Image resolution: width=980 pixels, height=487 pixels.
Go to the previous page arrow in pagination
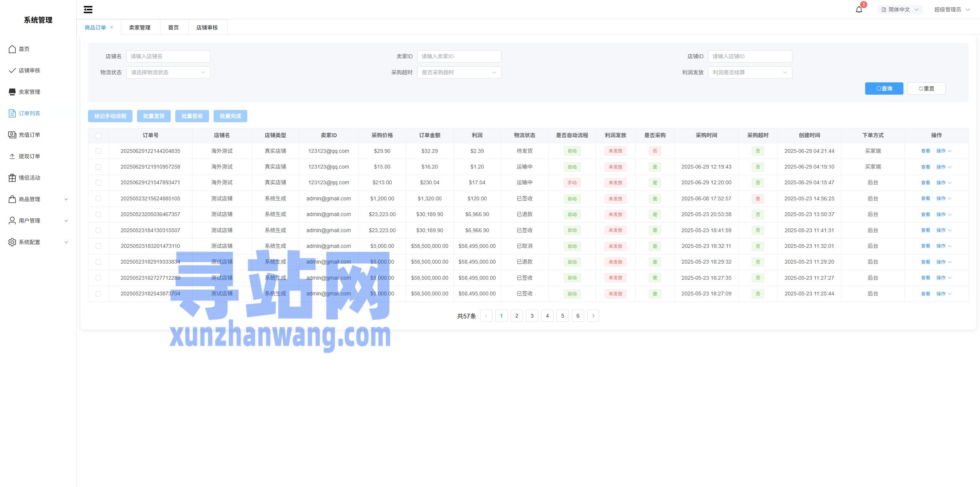[x=486, y=316]
